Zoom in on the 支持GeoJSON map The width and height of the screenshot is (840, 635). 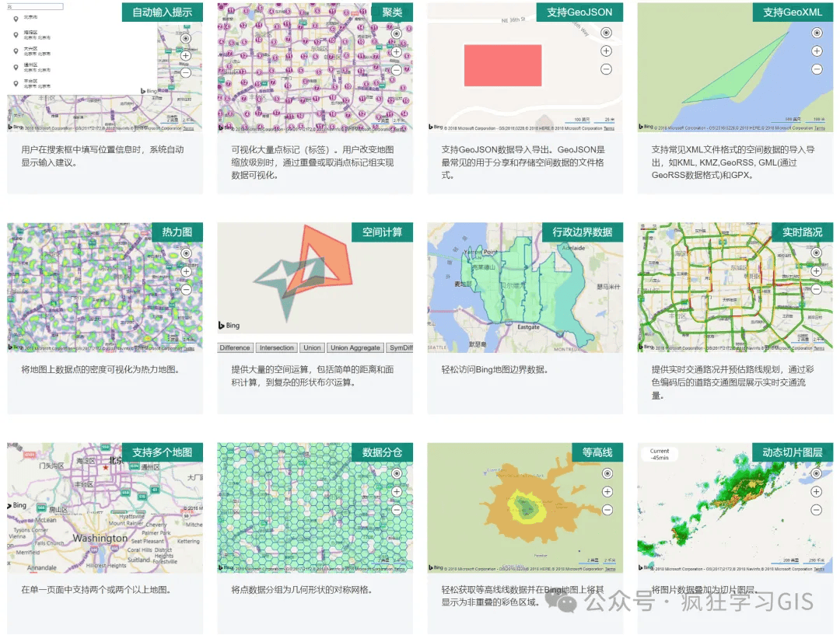[x=606, y=51]
